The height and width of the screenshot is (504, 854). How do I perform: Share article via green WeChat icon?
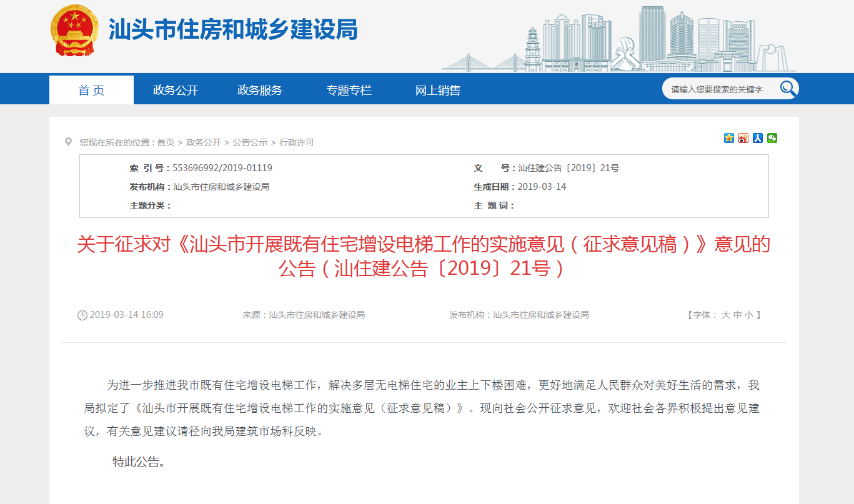pyautogui.click(x=772, y=138)
